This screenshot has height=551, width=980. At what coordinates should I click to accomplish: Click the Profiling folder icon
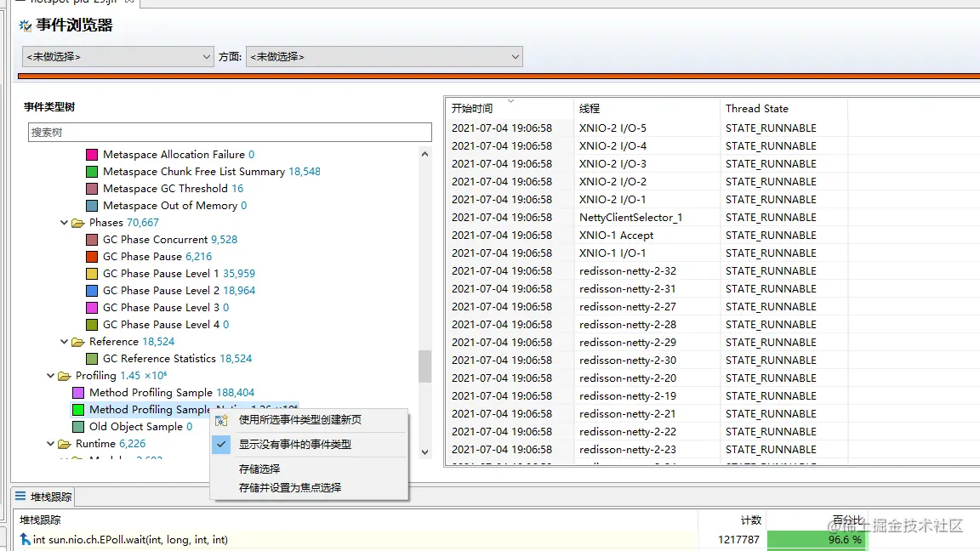[x=65, y=376]
